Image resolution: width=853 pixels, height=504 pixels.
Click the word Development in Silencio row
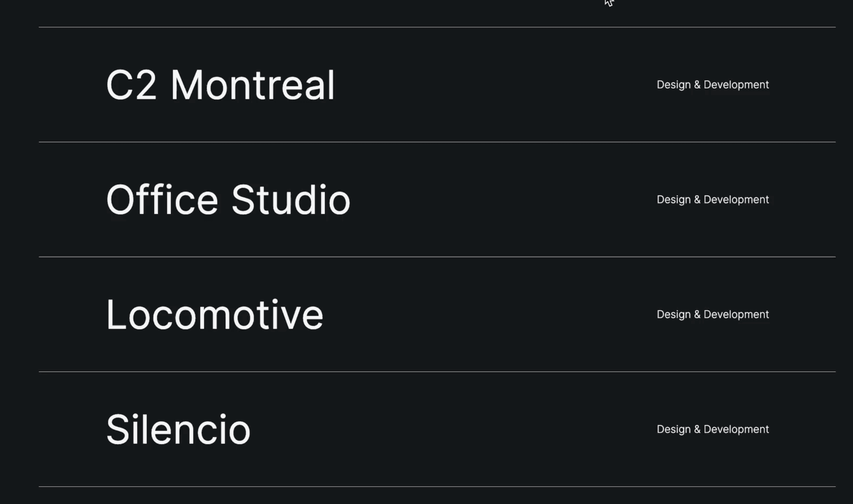(x=736, y=429)
